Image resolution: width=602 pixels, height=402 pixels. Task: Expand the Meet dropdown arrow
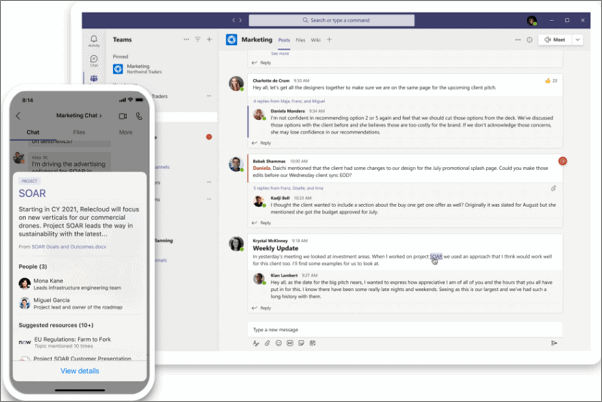click(577, 40)
